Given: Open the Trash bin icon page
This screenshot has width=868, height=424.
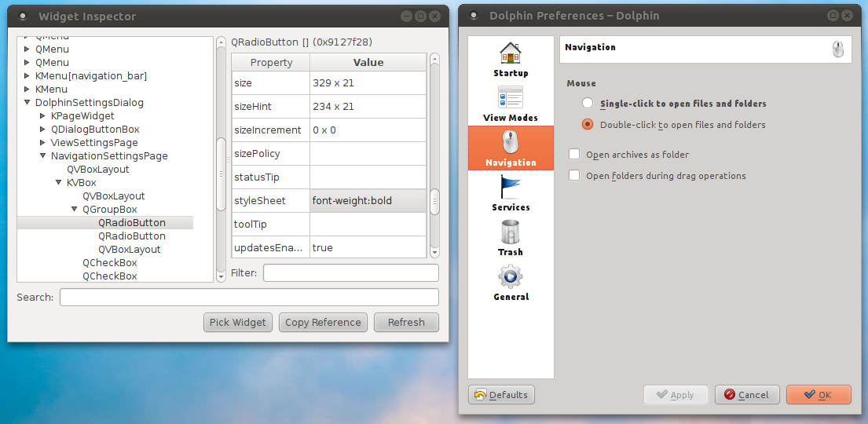Looking at the screenshot, I should tap(511, 232).
